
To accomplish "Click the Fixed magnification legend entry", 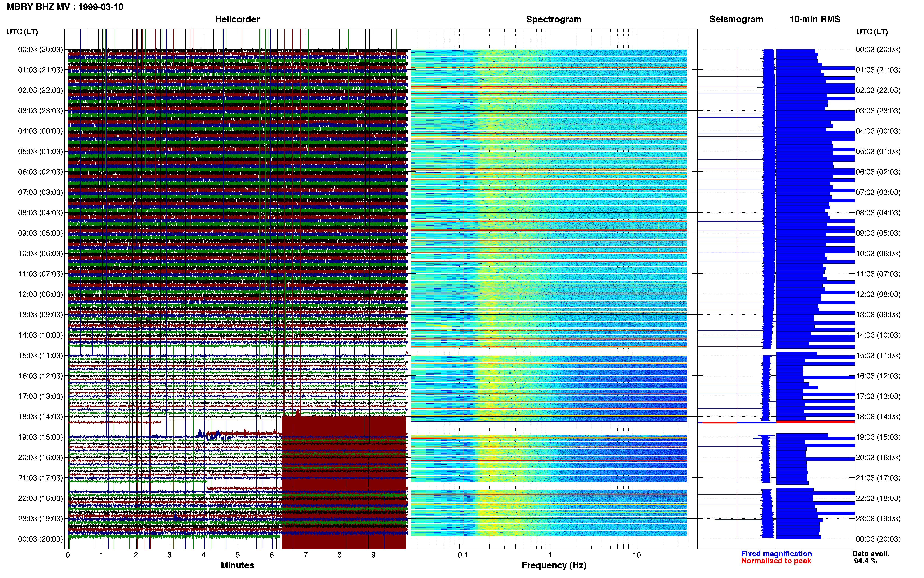I will point(776,554).
